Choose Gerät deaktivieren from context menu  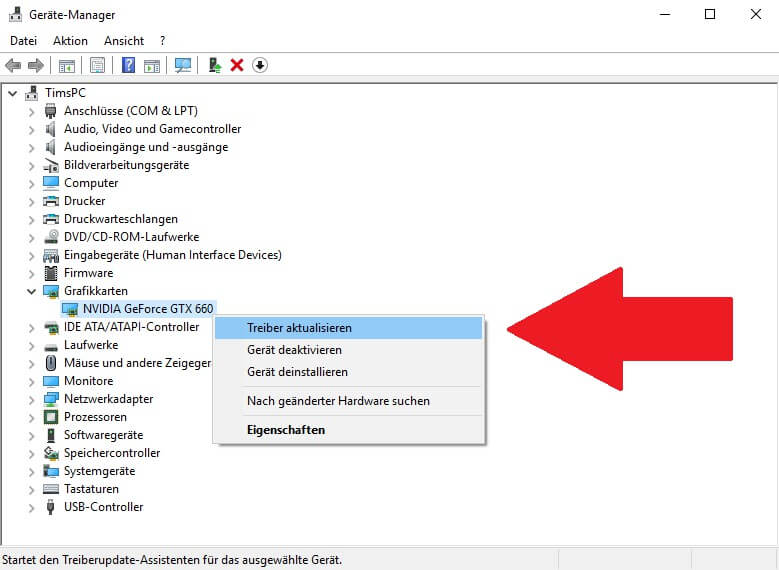coord(348,350)
